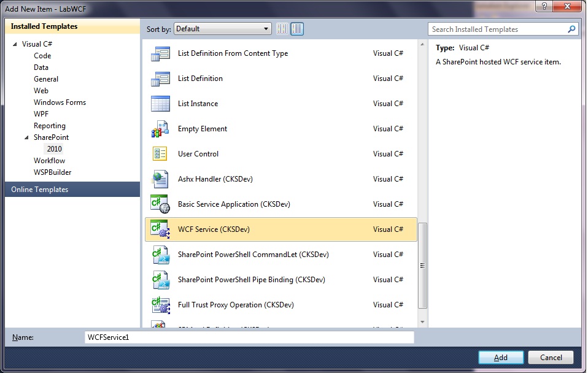Open the Sort by dropdown
The width and height of the screenshot is (588, 373).
222,29
